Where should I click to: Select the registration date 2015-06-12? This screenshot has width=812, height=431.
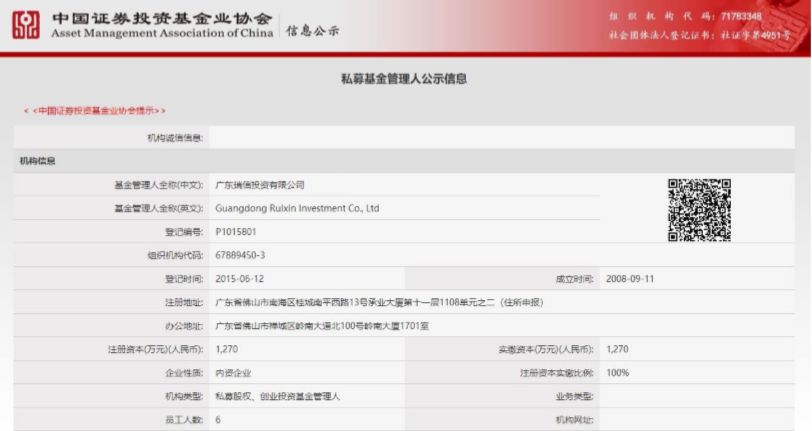click(x=240, y=279)
